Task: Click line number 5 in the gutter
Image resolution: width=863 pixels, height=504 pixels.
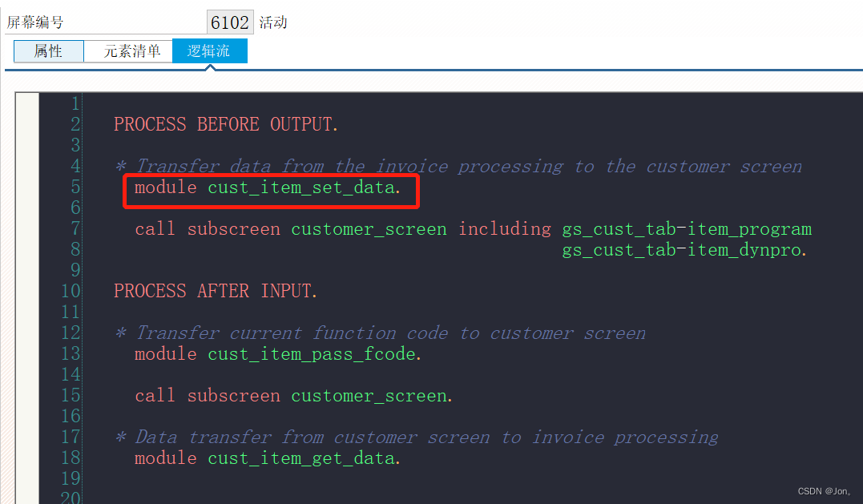Action: point(75,187)
